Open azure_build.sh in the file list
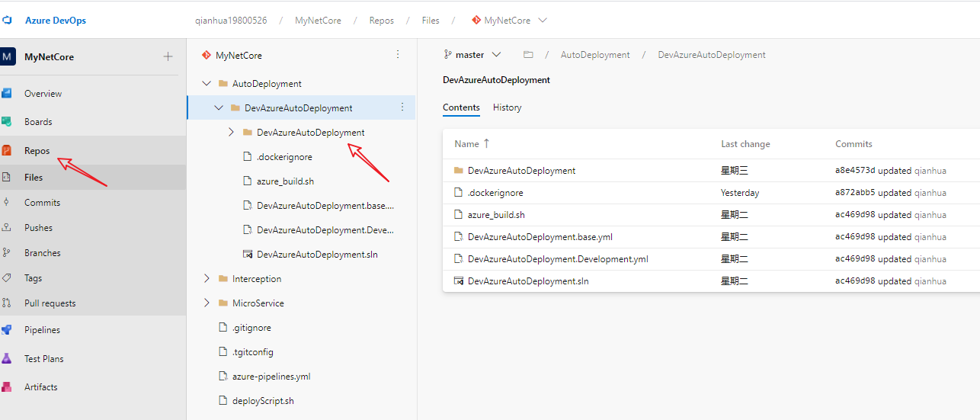 click(x=496, y=215)
